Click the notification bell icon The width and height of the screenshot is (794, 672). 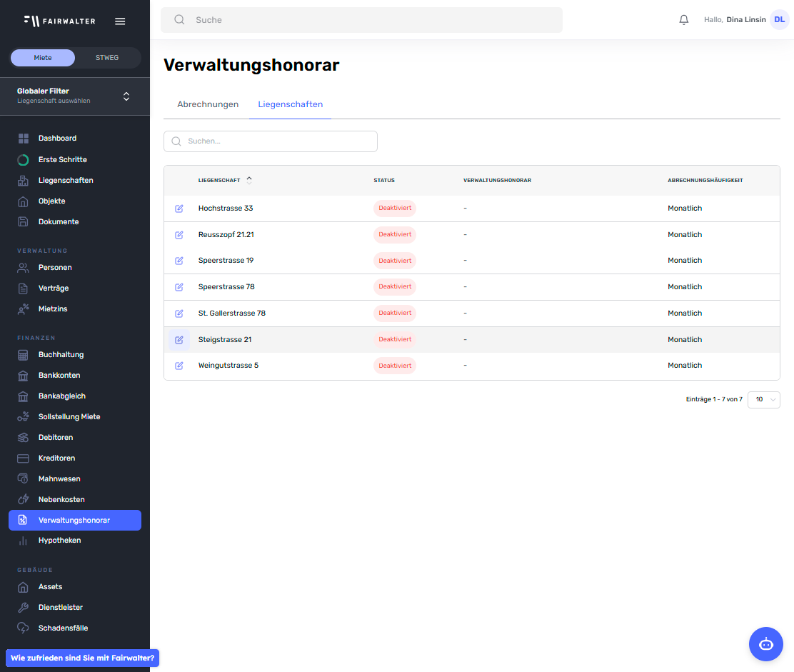coord(683,20)
